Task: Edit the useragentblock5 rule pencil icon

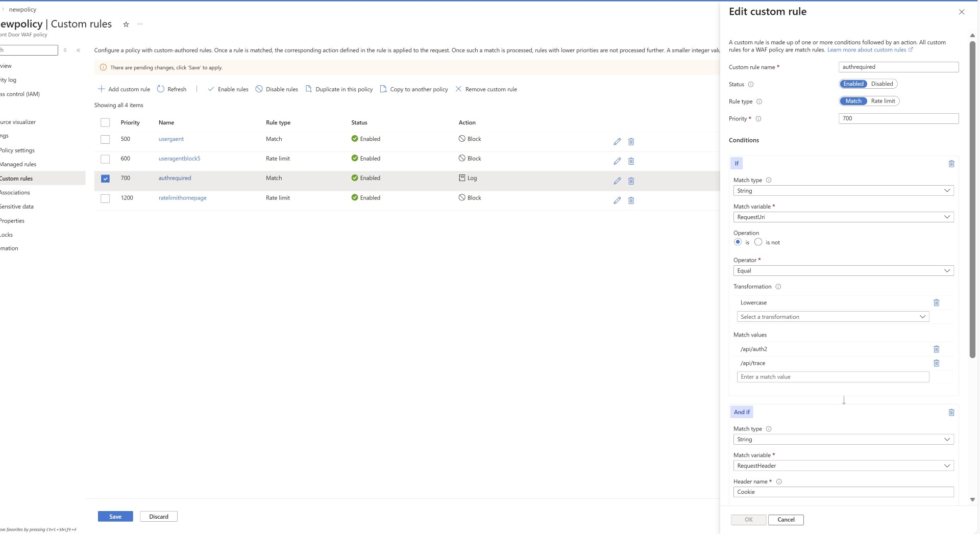Action: (x=617, y=161)
